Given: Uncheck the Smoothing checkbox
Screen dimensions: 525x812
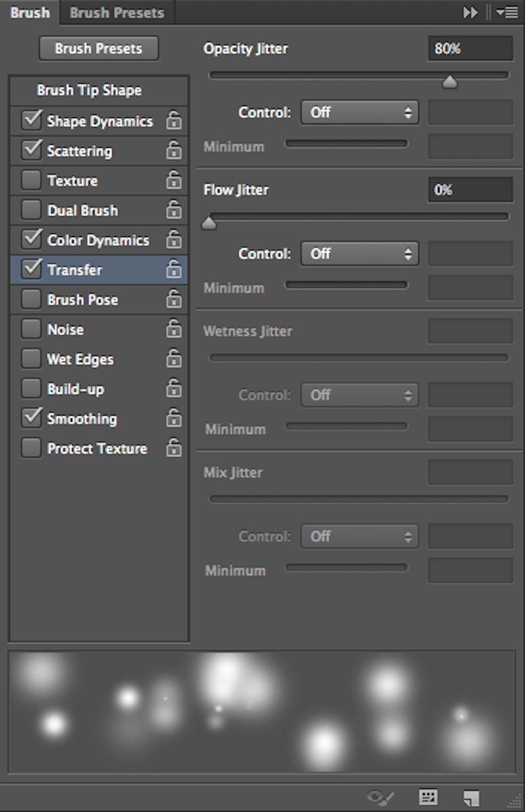Looking at the screenshot, I should click(31, 418).
